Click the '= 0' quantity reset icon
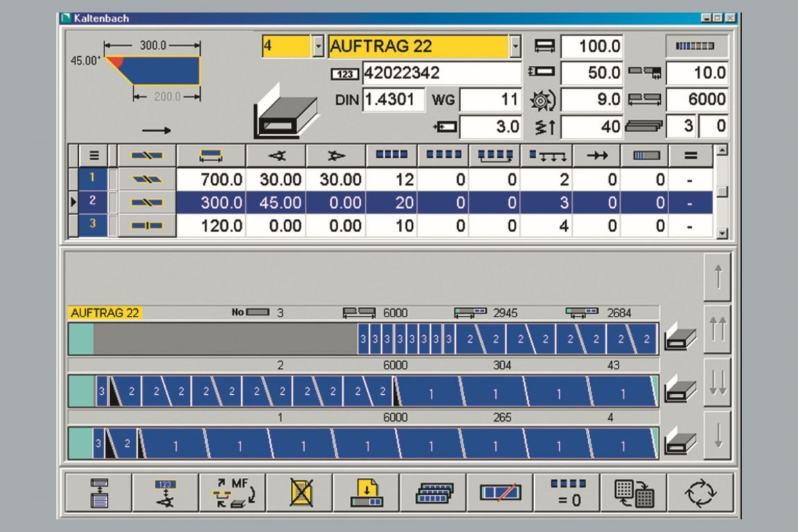Screen dimensions: 798x532 click(x=567, y=493)
